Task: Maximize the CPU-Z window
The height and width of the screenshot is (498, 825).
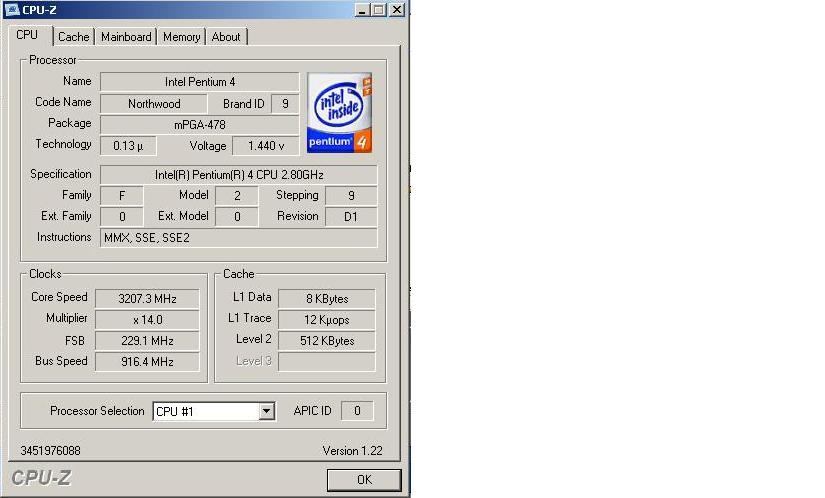Action: (379, 9)
